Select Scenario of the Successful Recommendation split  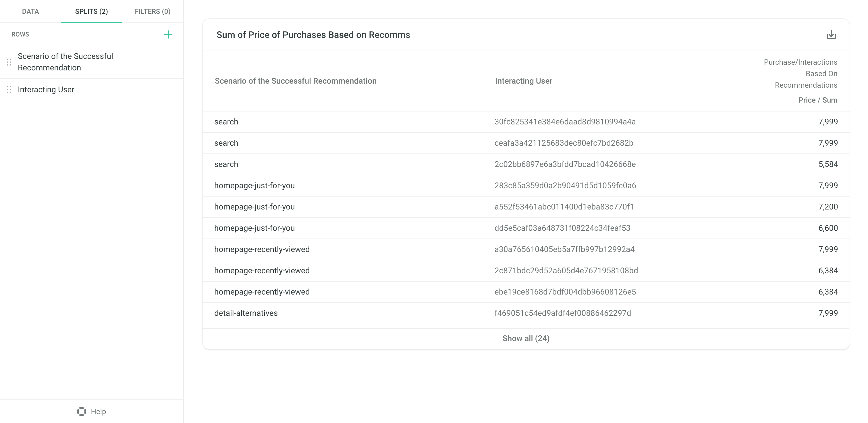tap(92, 62)
